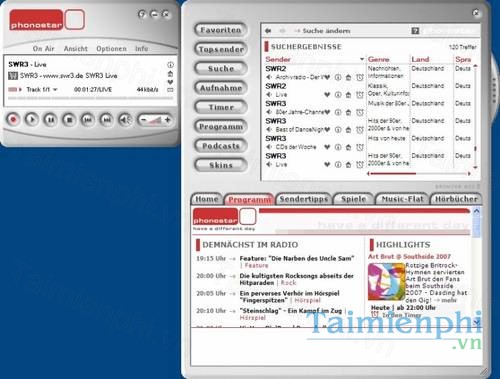Set timer for SWR3 80er Jahre-Channel

coord(359,112)
